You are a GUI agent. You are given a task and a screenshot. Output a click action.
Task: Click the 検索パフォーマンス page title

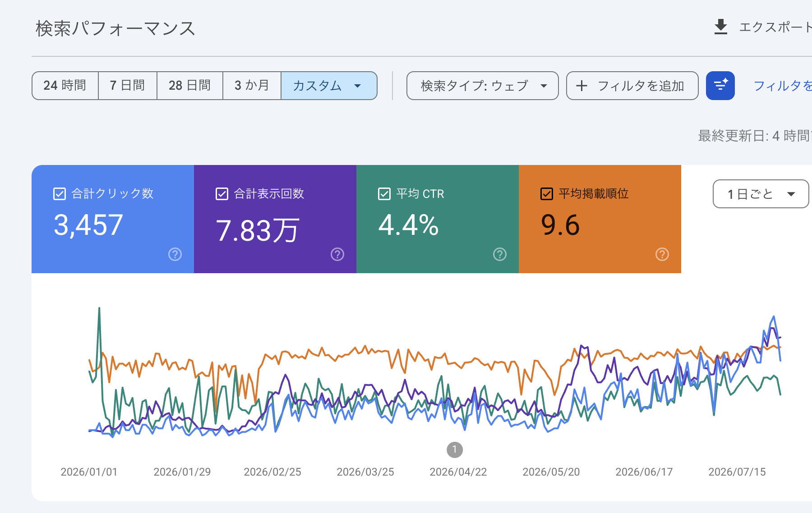[x=115, y=28]
